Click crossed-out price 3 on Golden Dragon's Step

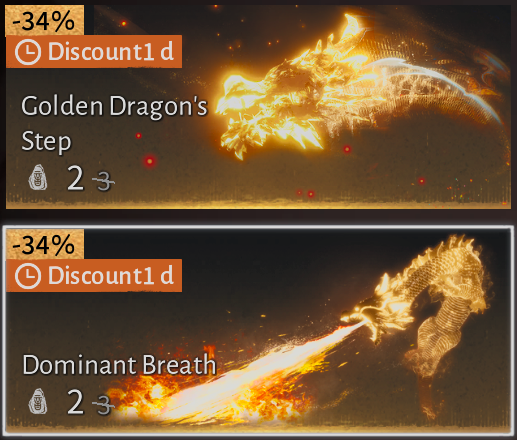[104, 181]
